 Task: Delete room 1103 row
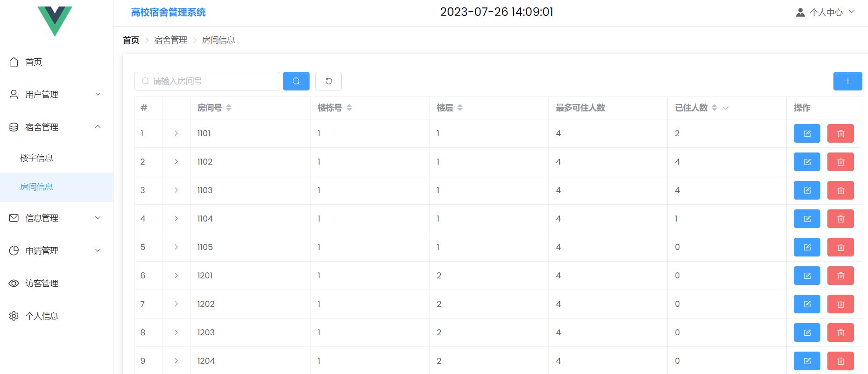point(840,190)
